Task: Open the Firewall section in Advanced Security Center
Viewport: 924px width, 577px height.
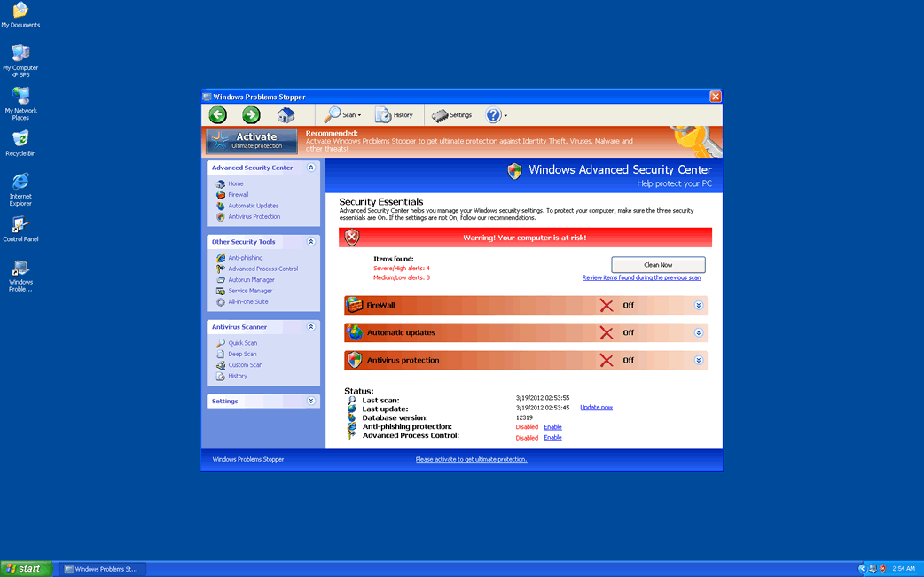Action: (x=237, y=194)
